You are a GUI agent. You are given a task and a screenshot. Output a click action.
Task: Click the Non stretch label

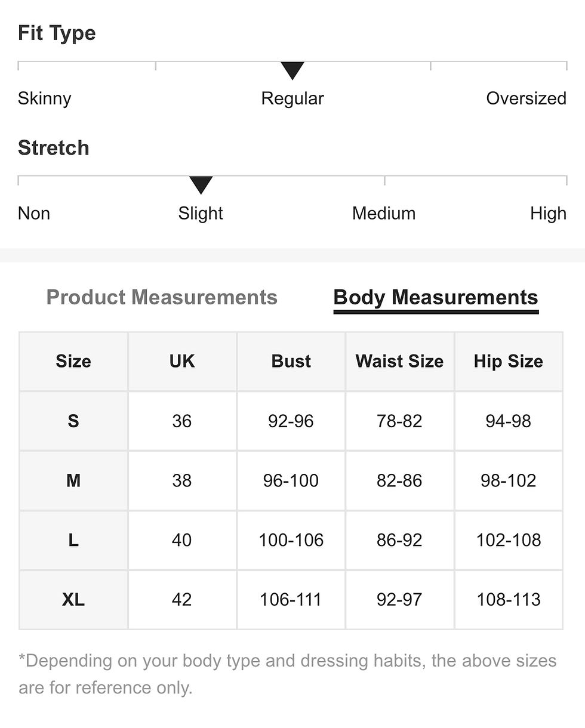pyautogui.click(x=34, y=213)
